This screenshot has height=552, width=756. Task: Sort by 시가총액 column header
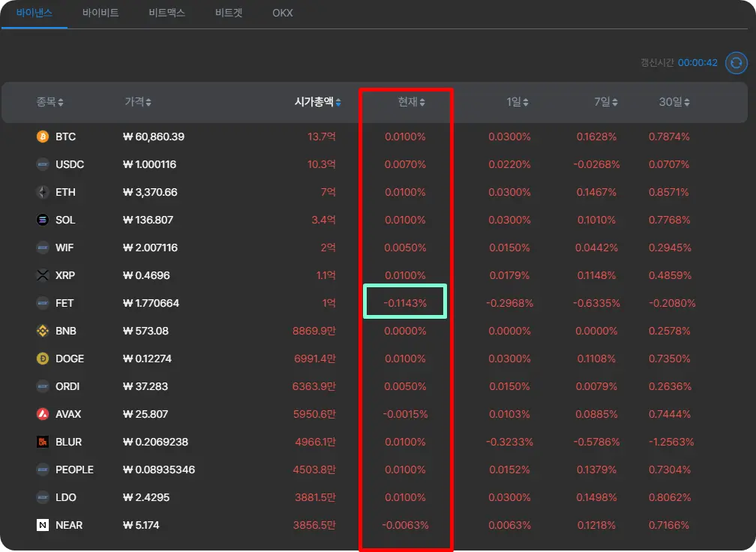tap(318, 102)
